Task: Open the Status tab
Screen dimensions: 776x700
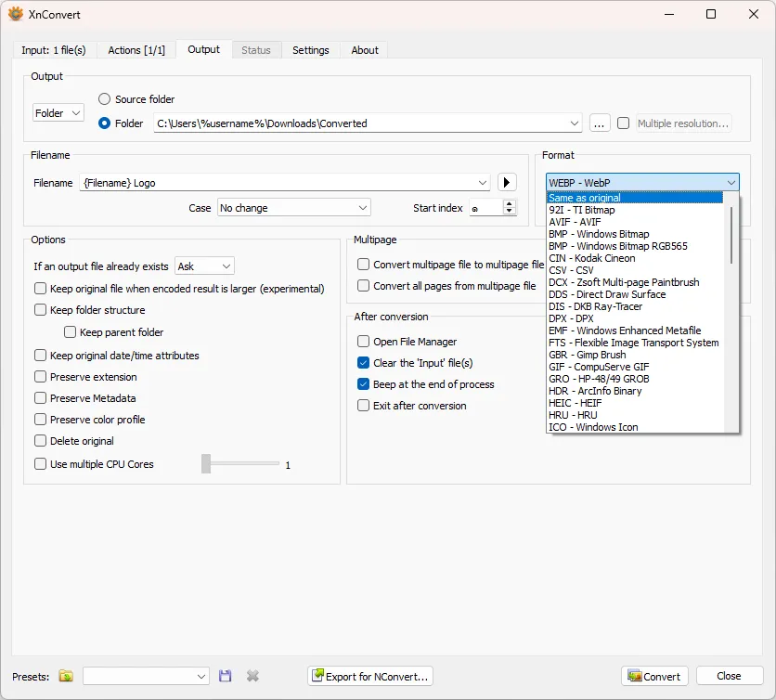Action: [256, 50]
